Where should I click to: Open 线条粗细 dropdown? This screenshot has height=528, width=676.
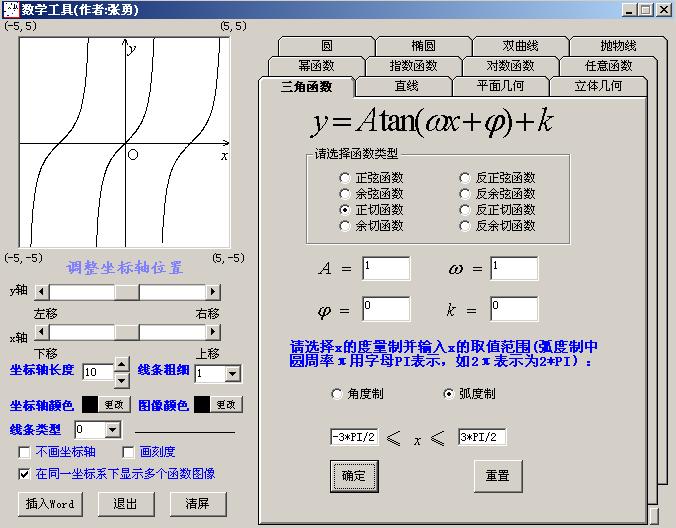point(233,374)
